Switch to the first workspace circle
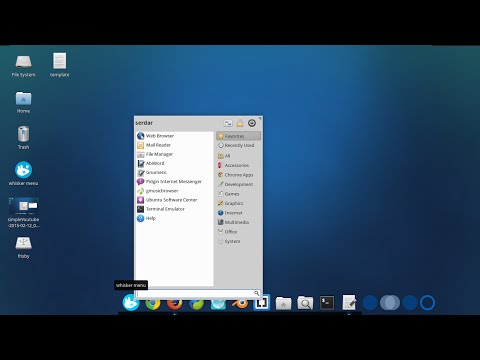Screen dimensions: 480x360 click(x=370, y=303)
